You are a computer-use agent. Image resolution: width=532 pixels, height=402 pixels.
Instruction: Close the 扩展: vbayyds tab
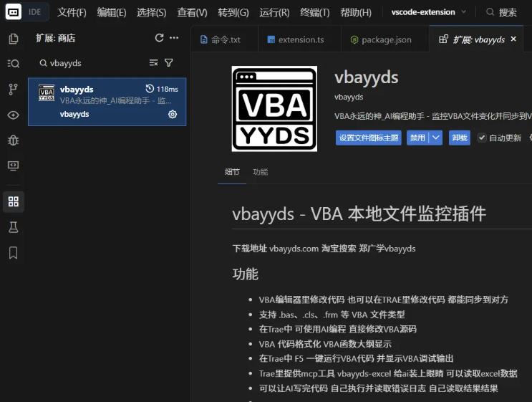(x=513, y=39)
